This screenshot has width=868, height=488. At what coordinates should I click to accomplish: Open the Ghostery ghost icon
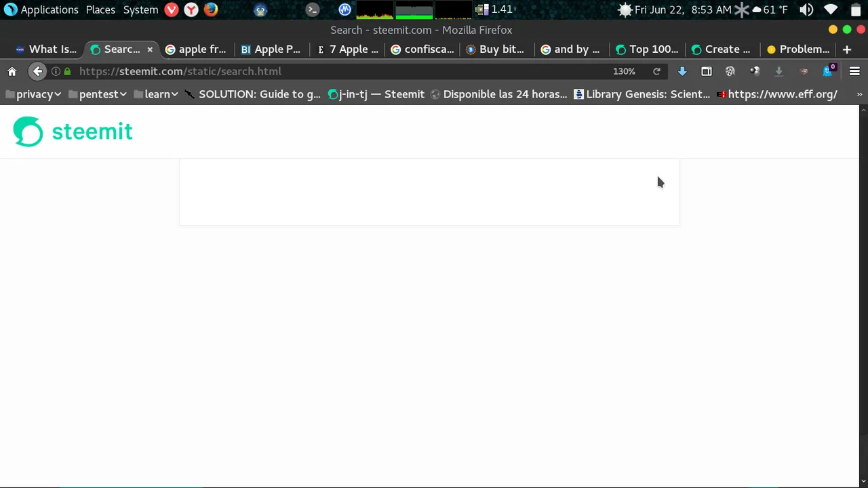(x=828, y=71)
